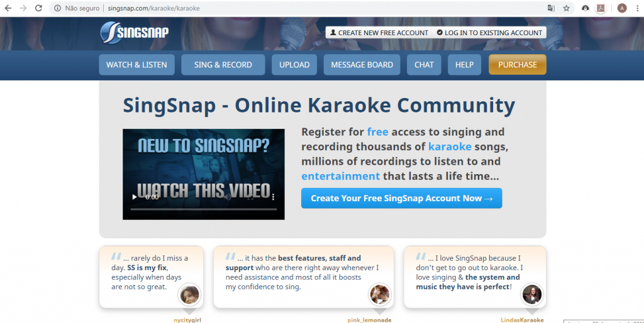The image size is (644, 323).
Task: Open video more-options dots
Action: [x=273, y=197]
